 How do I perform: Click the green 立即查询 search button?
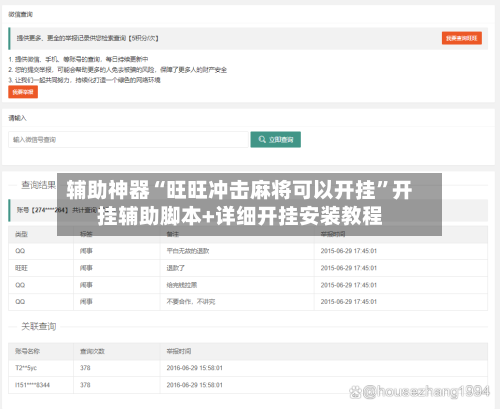(275, 139)
